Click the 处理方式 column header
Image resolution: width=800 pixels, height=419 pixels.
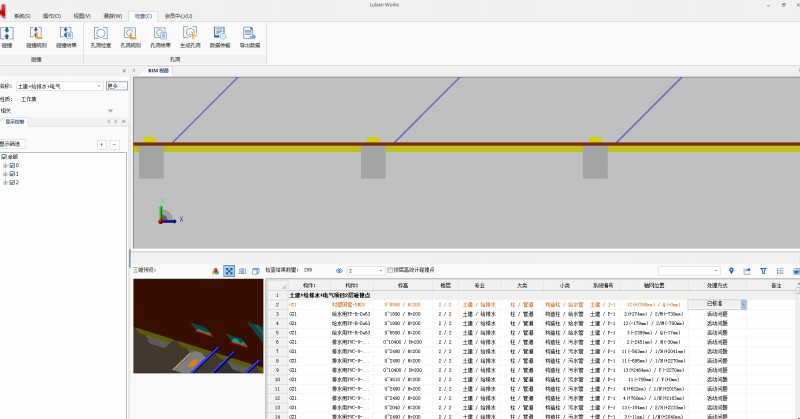[717, 286]
